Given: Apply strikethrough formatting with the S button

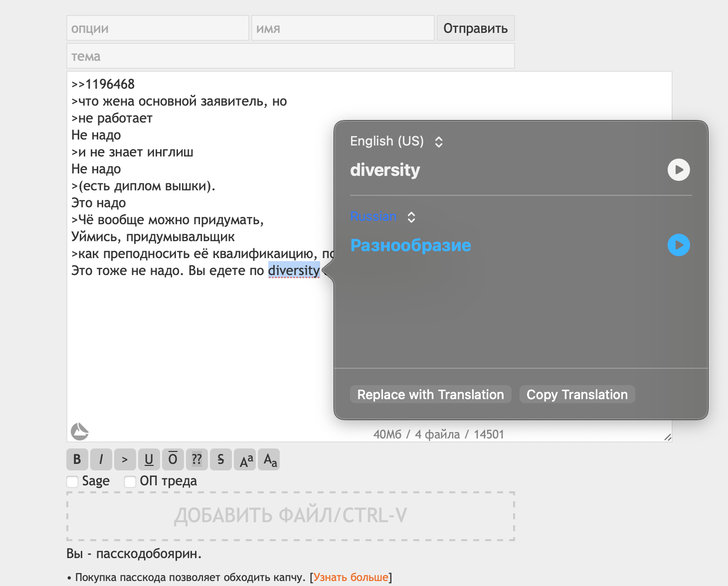Looking at the screenshot, I should tap(221, 459).
